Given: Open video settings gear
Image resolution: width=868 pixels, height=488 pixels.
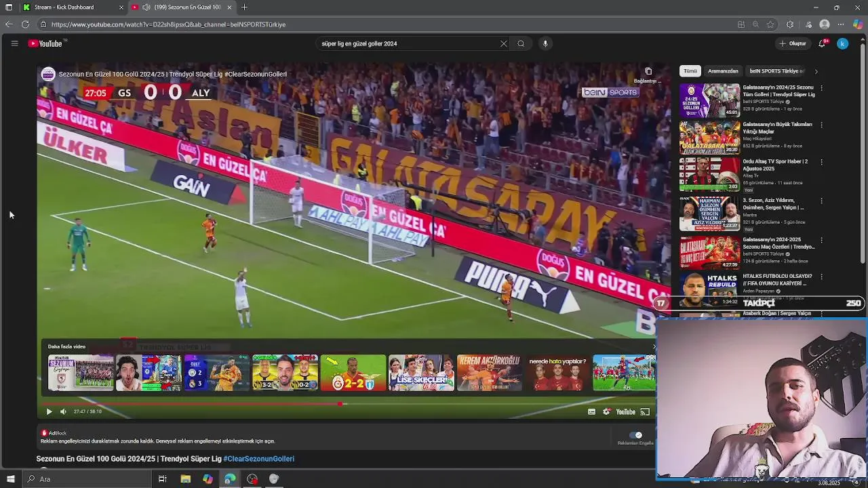Looking at the screenshot, I should point(607,411).
